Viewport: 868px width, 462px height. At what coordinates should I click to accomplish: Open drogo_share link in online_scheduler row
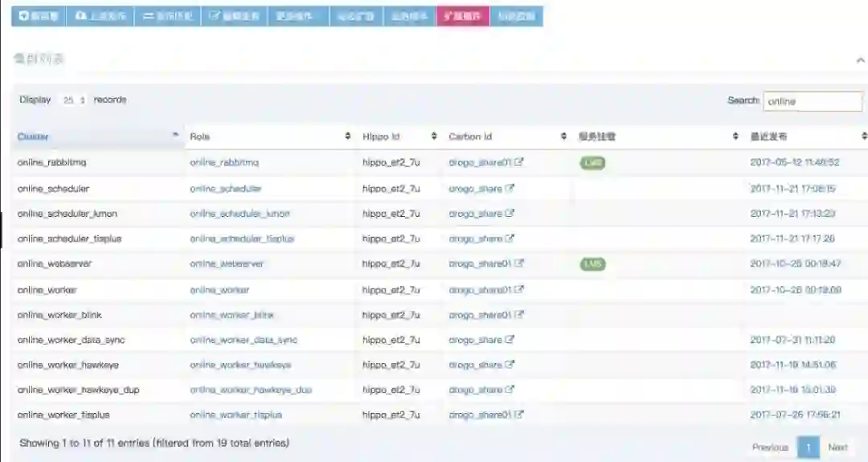tap(476, 188)
